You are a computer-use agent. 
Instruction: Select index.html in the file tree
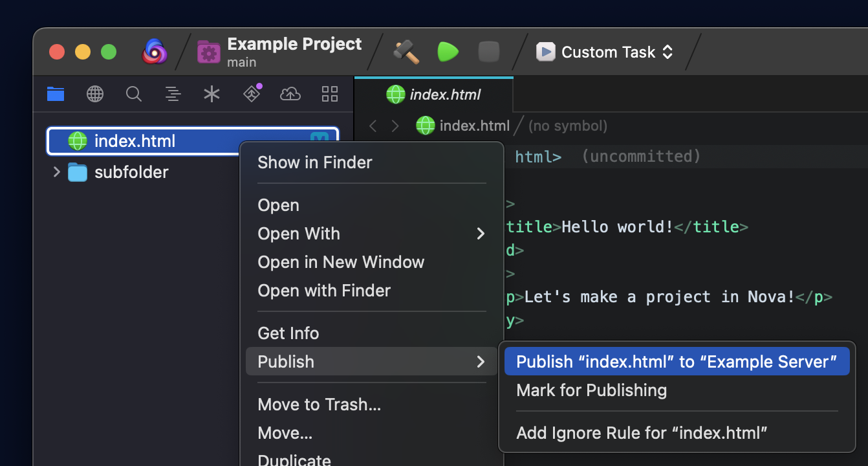point(192,140)
